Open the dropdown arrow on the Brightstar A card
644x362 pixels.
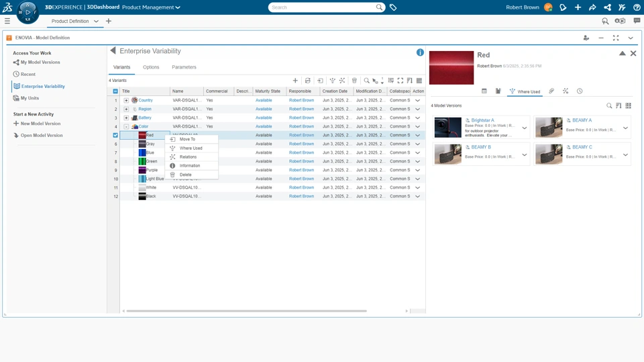tap(525, 128)
